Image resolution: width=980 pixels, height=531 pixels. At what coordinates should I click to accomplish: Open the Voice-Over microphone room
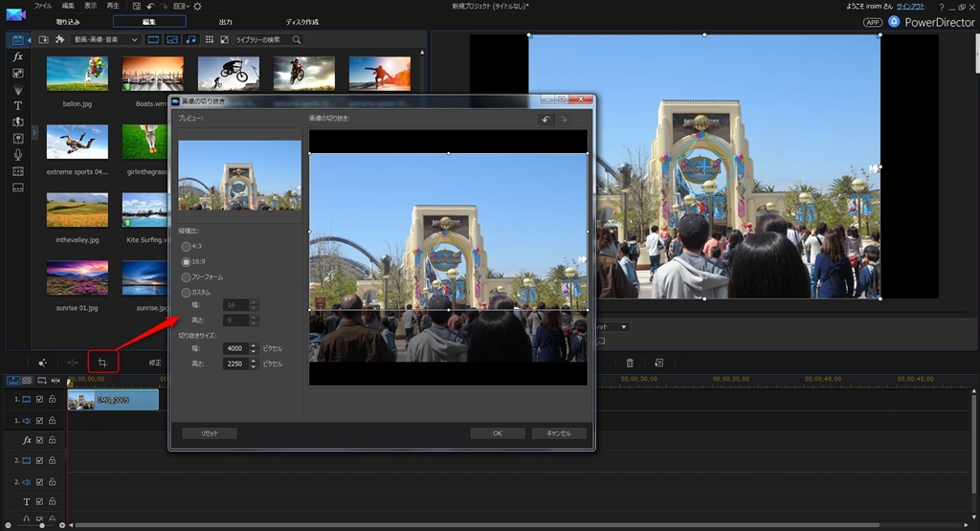pyautogui.click(x=18, y=154)
